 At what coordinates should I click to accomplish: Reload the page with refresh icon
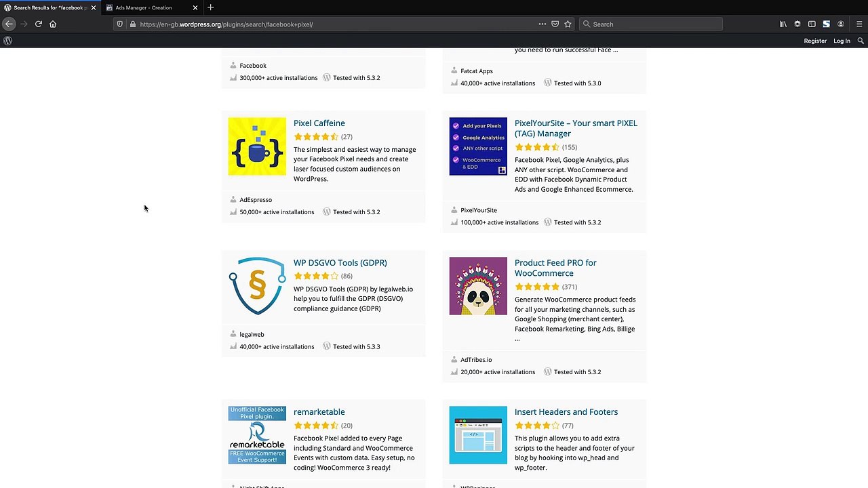pyautogui.click(x=39, y=24)
